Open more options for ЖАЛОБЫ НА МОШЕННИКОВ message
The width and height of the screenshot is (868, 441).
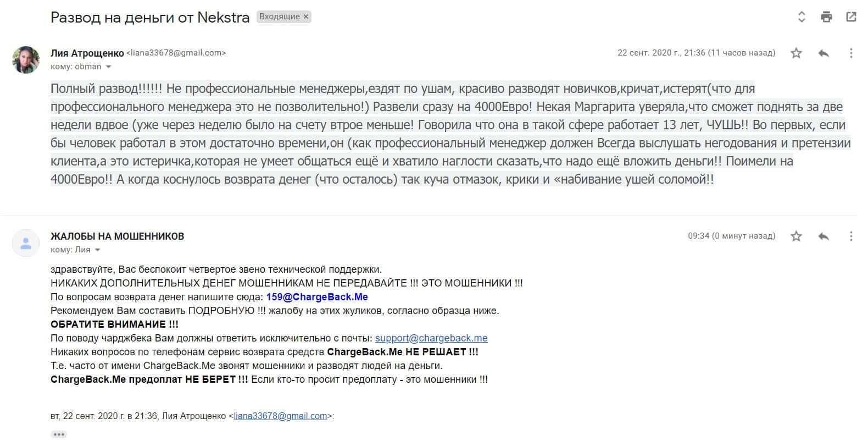851,236
